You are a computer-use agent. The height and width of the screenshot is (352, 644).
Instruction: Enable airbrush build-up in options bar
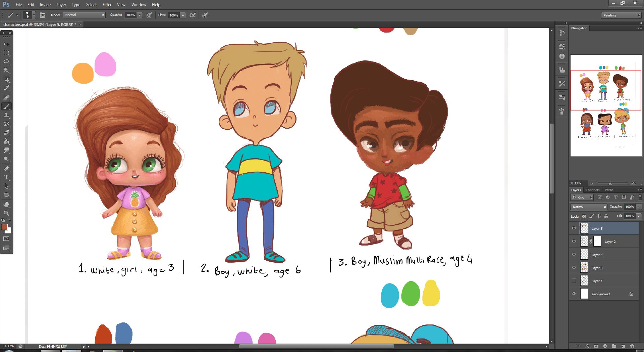click(x=193, y=15)
